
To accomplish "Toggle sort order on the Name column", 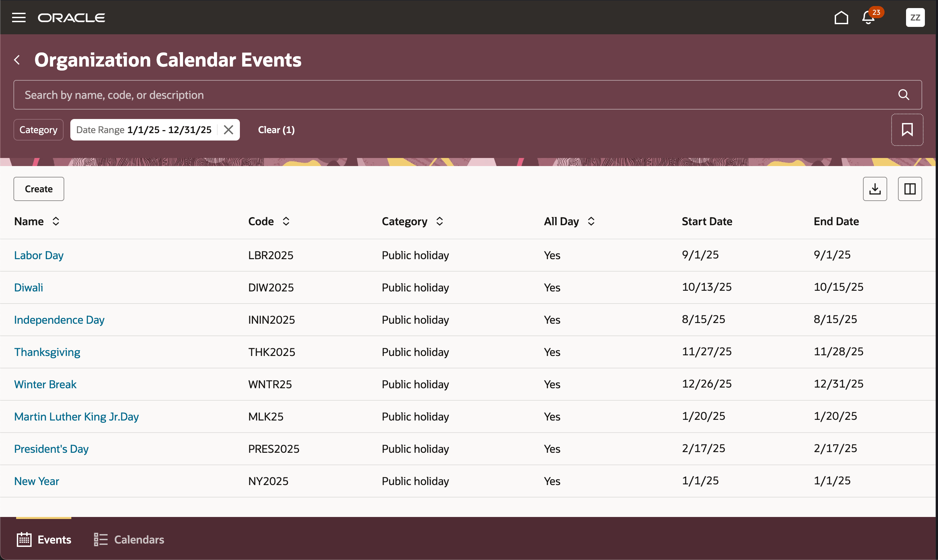I will pos(56,222).
